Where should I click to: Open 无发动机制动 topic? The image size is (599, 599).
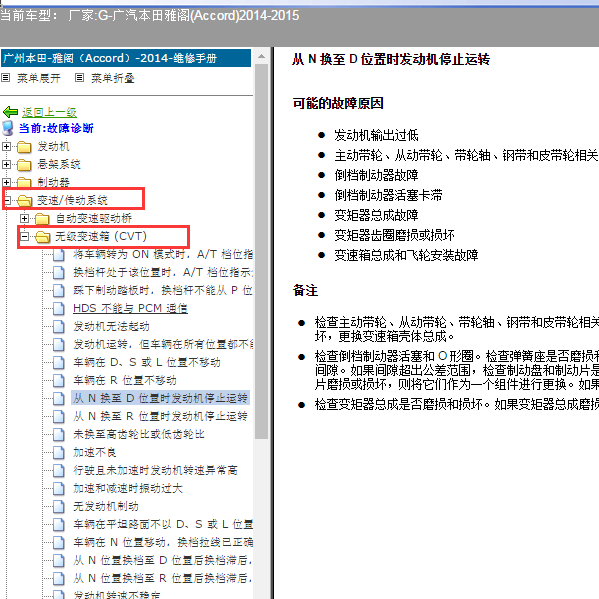tap(105, 506)
